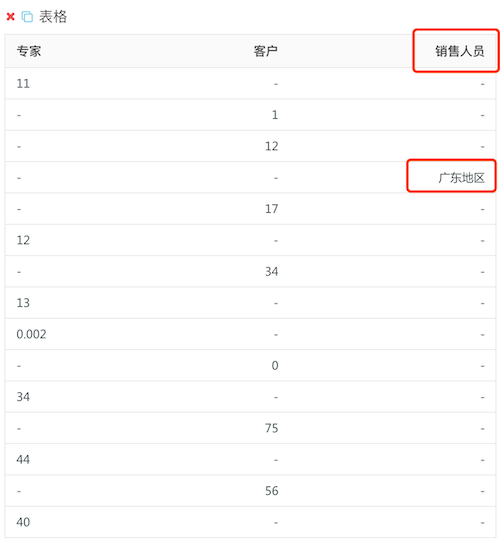Click the 专家 cell with value 34
This screenshot has width=500, height=547.
[23, 397]
